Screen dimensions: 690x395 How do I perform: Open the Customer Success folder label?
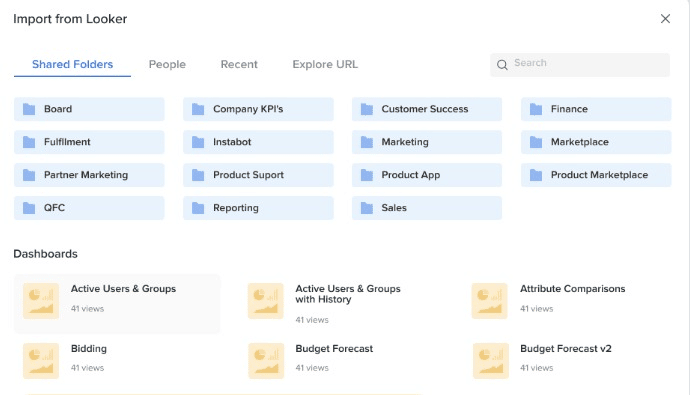tap(425, 109)
